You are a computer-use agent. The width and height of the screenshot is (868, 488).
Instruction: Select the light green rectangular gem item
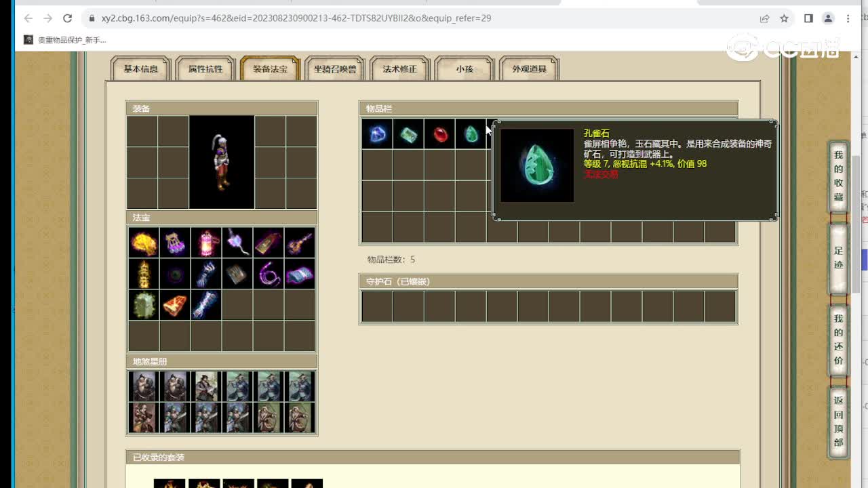coord(409,134)
